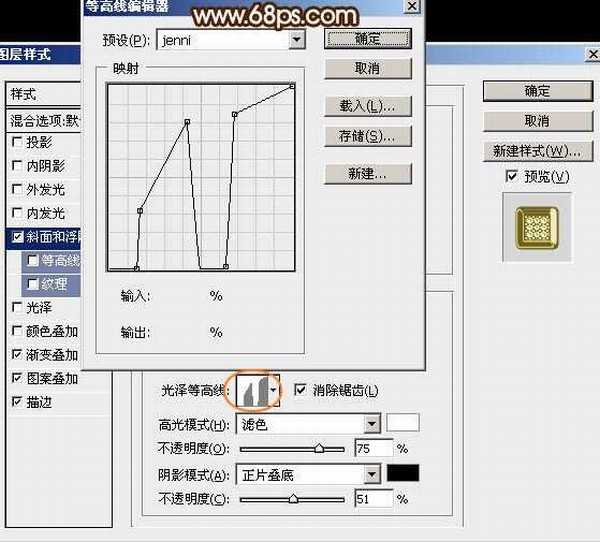Image resolution: width=600 pixels, height=542 pixels.
Task: Enable the 内发光 inner glow checkbox
Action: tap(17, 212)
